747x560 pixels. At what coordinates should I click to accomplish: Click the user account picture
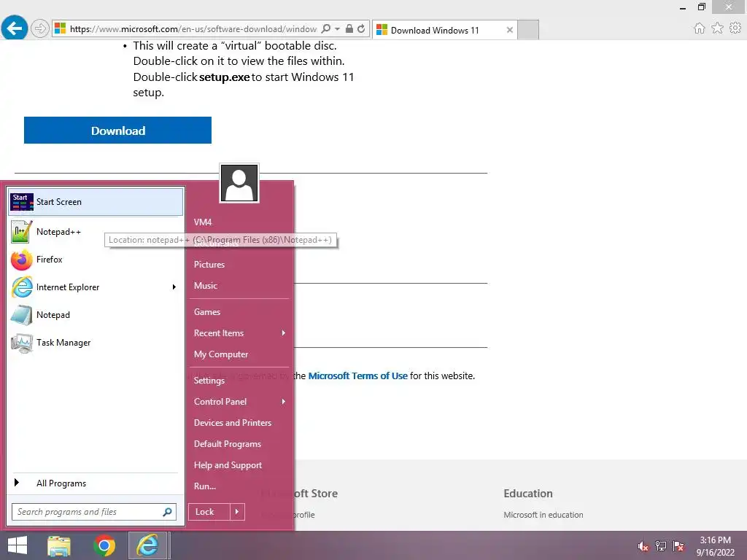point(239,183)
